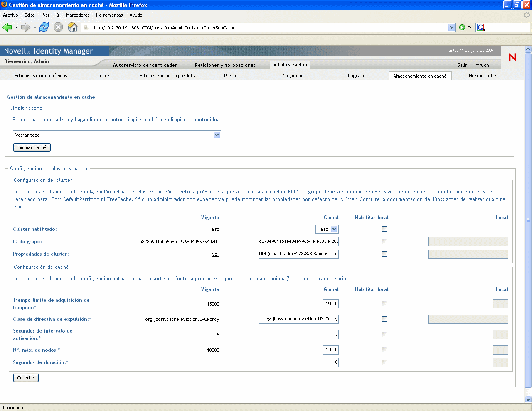
Task: Click the 'martes 11 de julio de 2006' date
Action: click(x=470, y=51)
